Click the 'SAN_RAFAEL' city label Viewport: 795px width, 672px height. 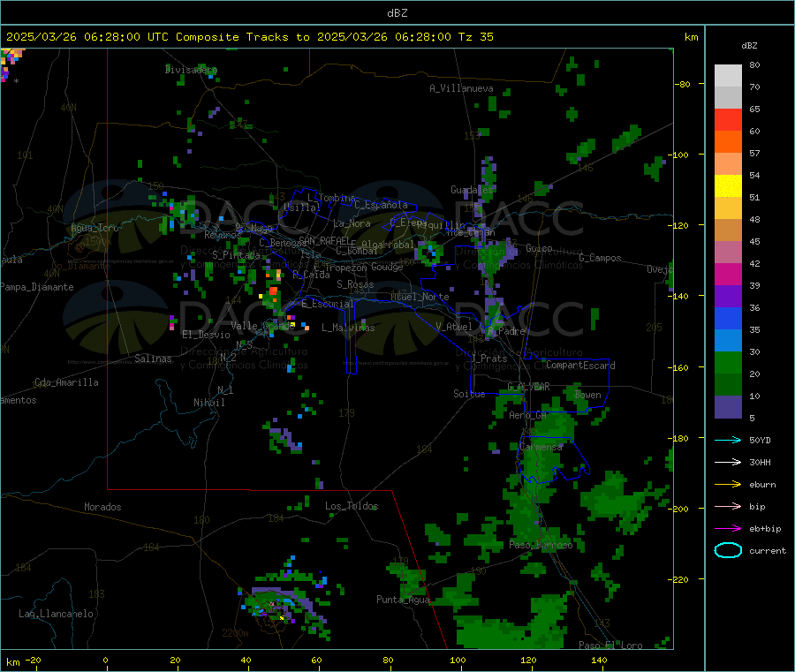pos(324,240)
